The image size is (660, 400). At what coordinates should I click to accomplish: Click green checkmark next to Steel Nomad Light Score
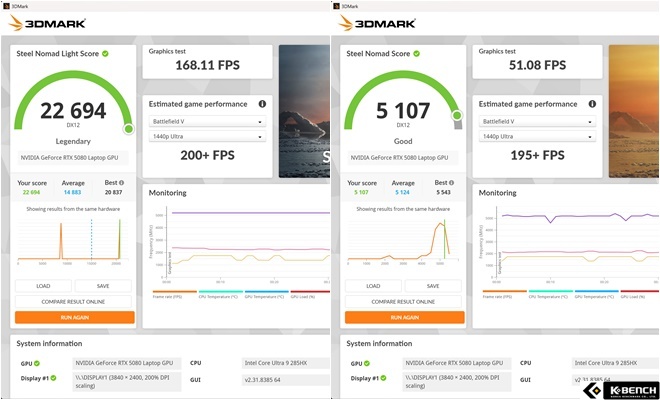[105, 53]
